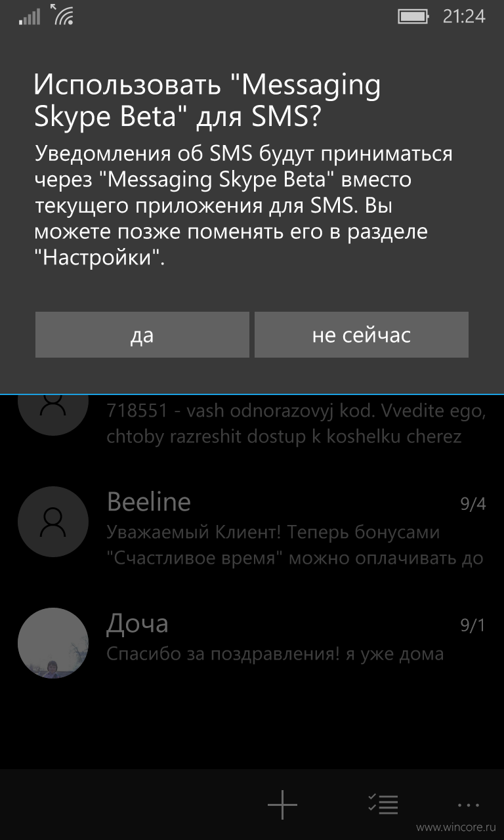Tap the Wi-Fi status icon
The image size is (504, 840).
click(x=62, y=14)
